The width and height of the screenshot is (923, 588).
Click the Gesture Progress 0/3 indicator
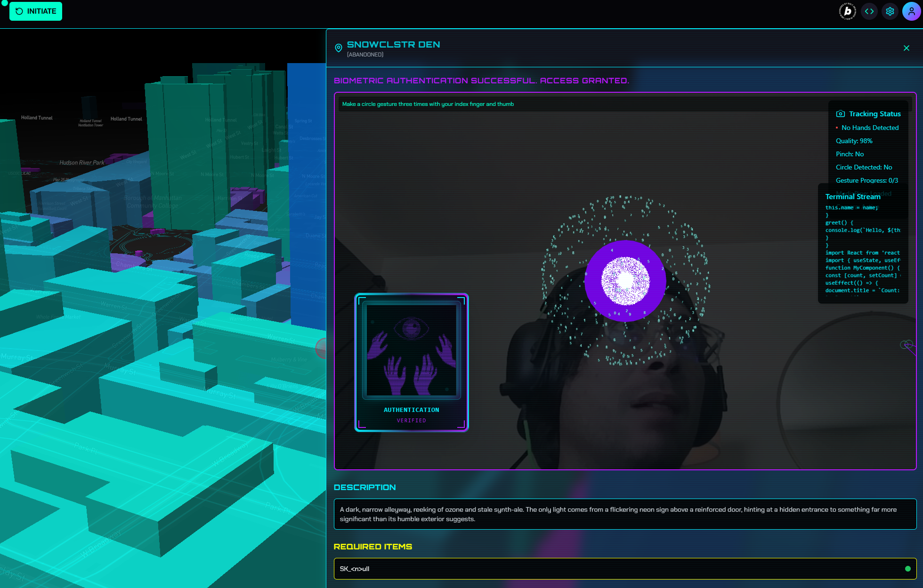pyautogui.click(x=866, y=180)
